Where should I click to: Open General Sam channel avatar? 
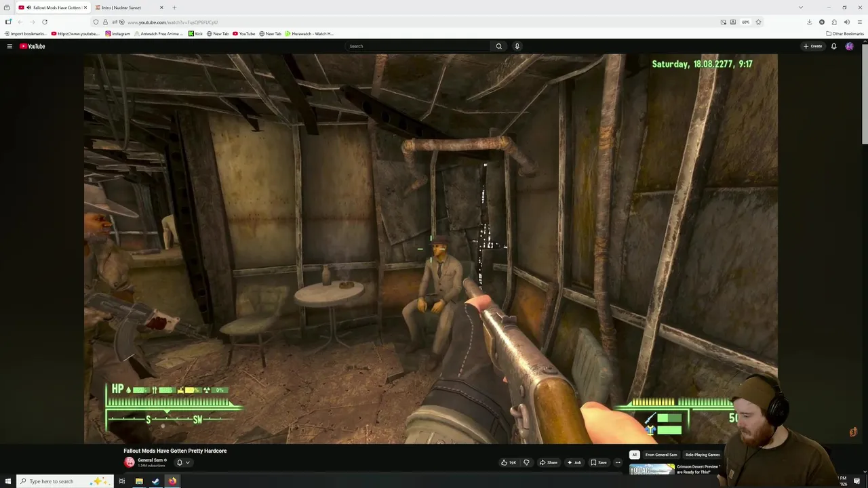pos(129,462)
